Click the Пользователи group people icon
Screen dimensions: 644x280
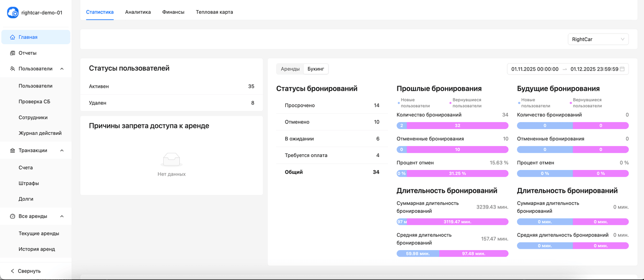pos(12,69)
